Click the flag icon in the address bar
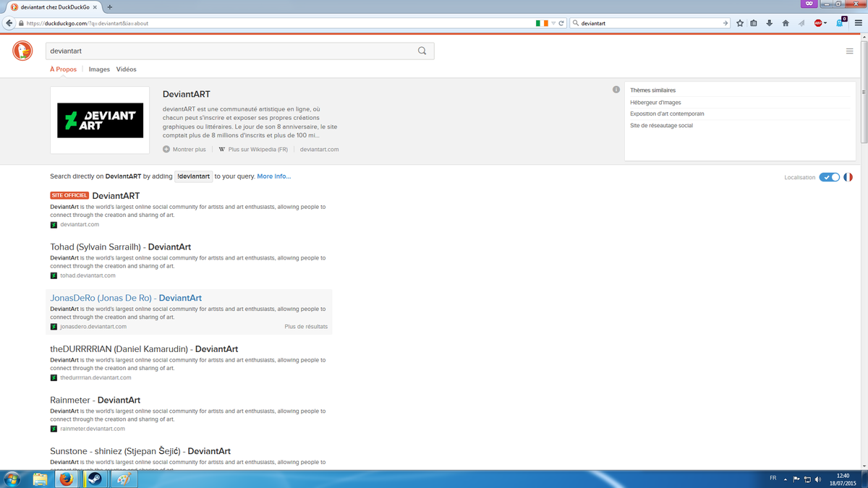The image size is (868, 488). pyautogui.click(x=542, y=23)
